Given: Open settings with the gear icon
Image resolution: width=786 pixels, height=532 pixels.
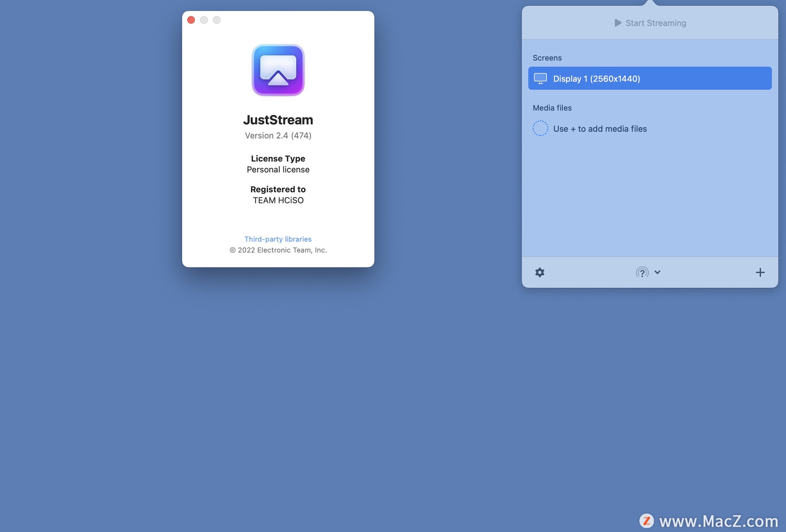Looking at the screenshot, I should coord(540,273).
